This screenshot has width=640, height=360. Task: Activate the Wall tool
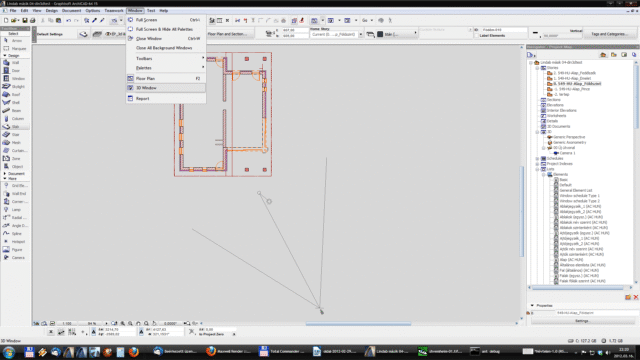point(16,63)
